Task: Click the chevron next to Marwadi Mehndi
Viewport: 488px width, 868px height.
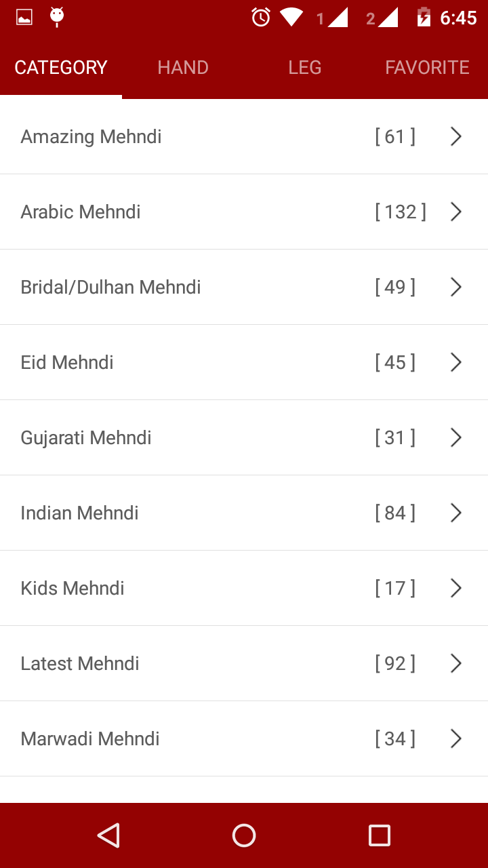Action: tap(456, 739)
